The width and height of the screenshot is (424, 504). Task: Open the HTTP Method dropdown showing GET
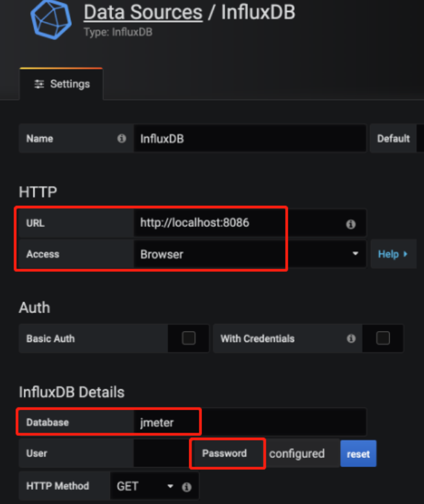tap(145, 486)
